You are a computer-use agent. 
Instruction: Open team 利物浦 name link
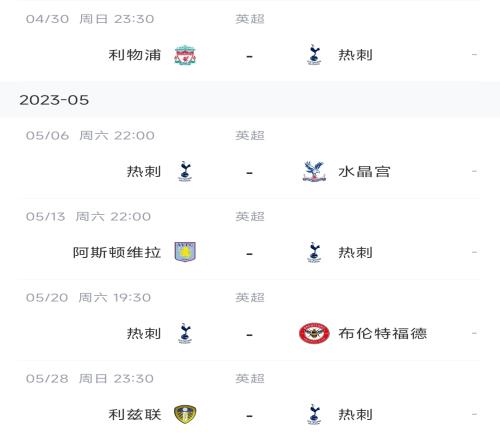pyautogui.click(x=135, y=55)
